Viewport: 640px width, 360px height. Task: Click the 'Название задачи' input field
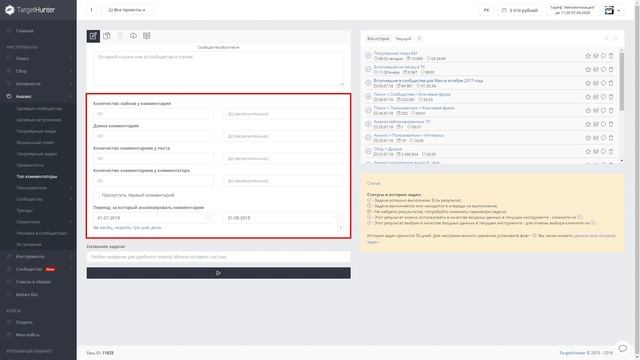218,257
